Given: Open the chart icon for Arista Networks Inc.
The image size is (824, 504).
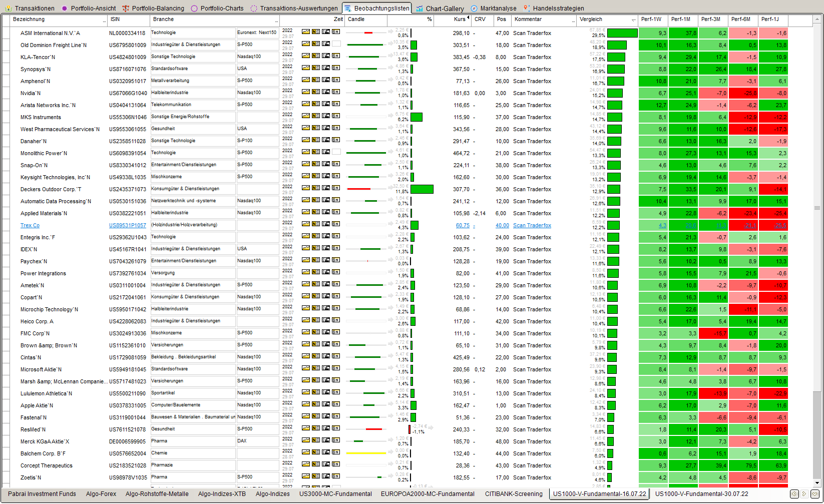Looking at the screenshot, I should pos(306,104).
